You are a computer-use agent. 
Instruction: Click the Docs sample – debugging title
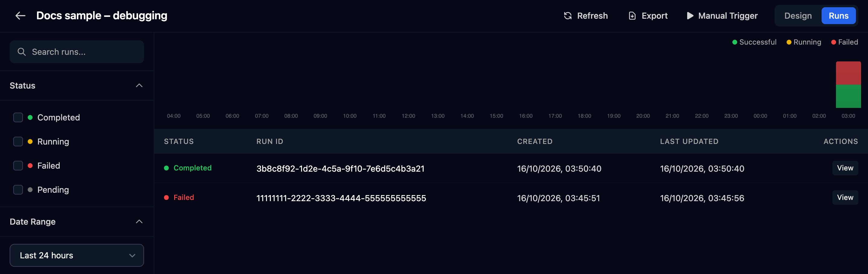102,15
